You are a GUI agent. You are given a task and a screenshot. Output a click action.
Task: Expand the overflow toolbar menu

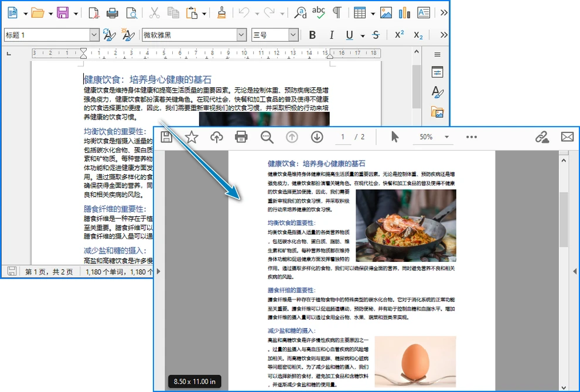(x=443, y=12)
